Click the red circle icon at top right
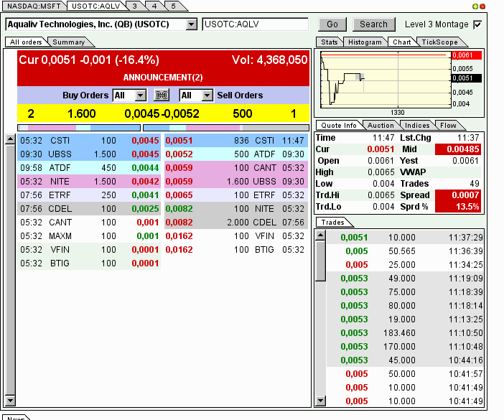The image size is (504, 420). [482, 6]
